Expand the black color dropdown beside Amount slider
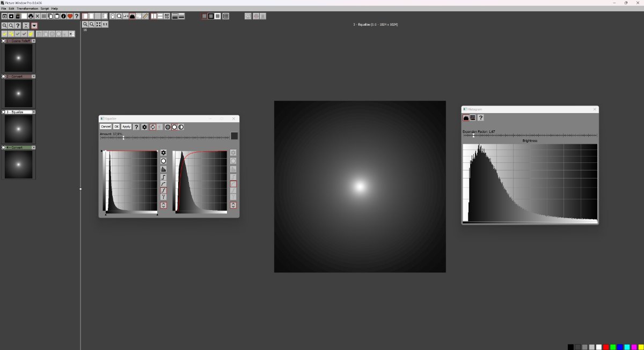644x350 pixels. [233, 136]
